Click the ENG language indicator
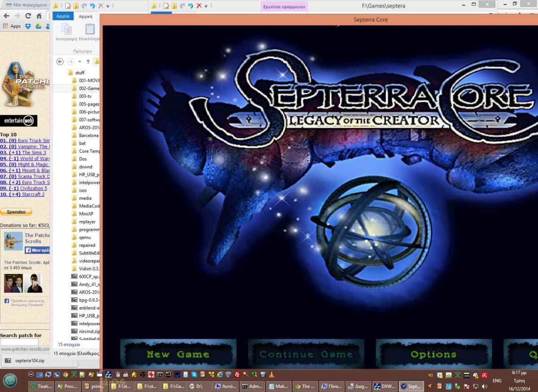 pyautogui.click(x=497, y=381)
